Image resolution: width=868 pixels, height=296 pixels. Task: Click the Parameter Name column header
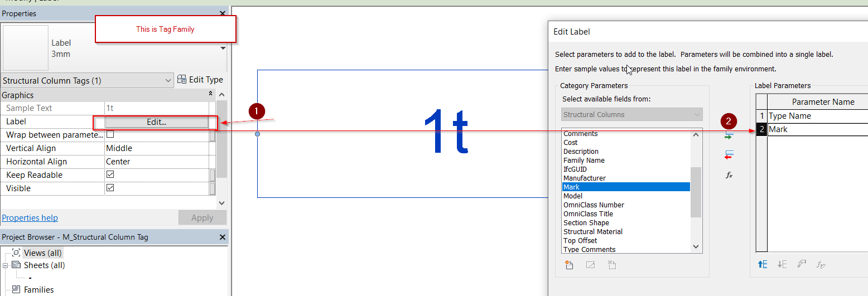coord(818,101)
